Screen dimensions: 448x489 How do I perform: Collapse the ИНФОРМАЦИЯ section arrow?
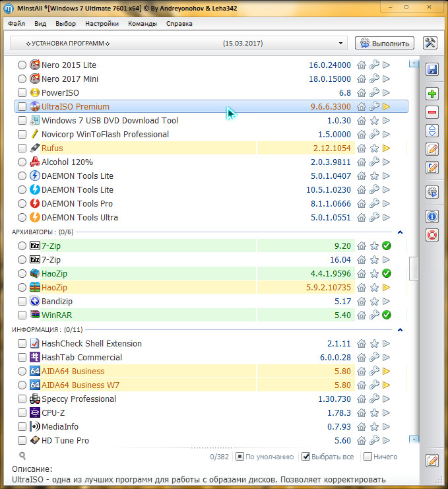pyautogui.click(x=400, y=330)
